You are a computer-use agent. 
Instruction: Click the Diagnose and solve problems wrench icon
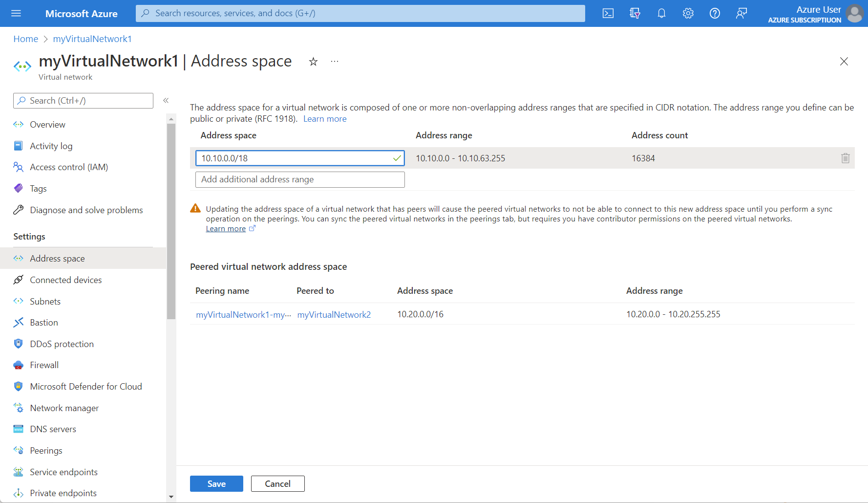pyautogui.click(x=19, y=210)
